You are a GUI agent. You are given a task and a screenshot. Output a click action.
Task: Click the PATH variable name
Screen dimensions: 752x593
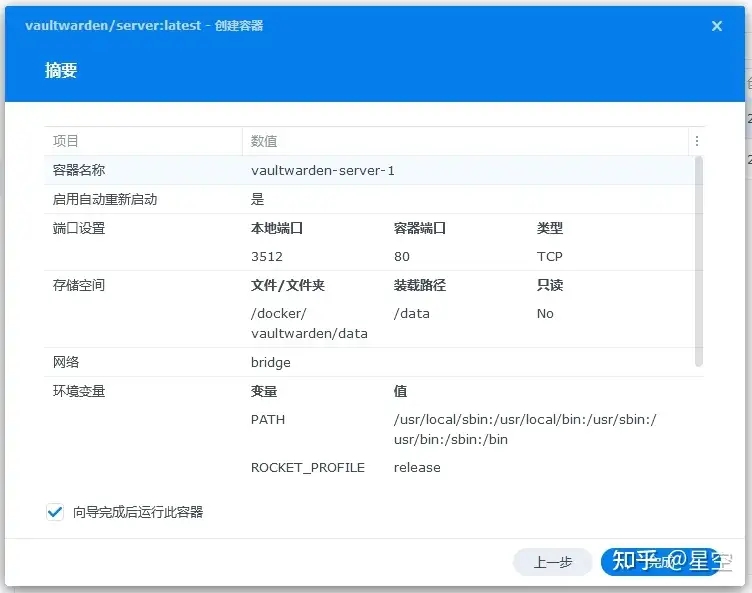point(268,420)
